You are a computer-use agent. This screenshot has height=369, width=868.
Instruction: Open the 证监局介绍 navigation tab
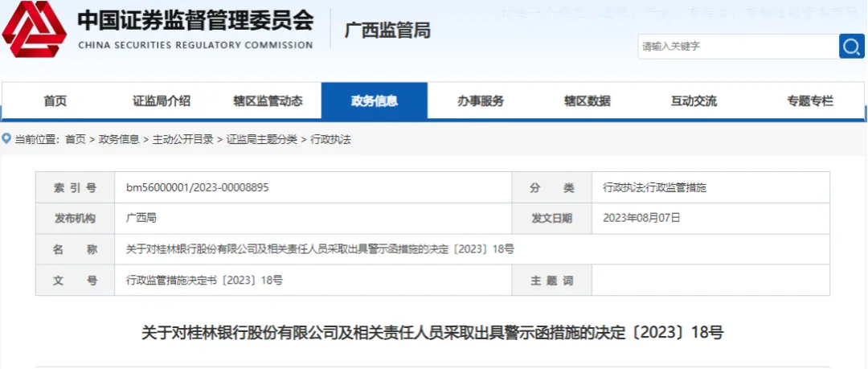[161, 100]
